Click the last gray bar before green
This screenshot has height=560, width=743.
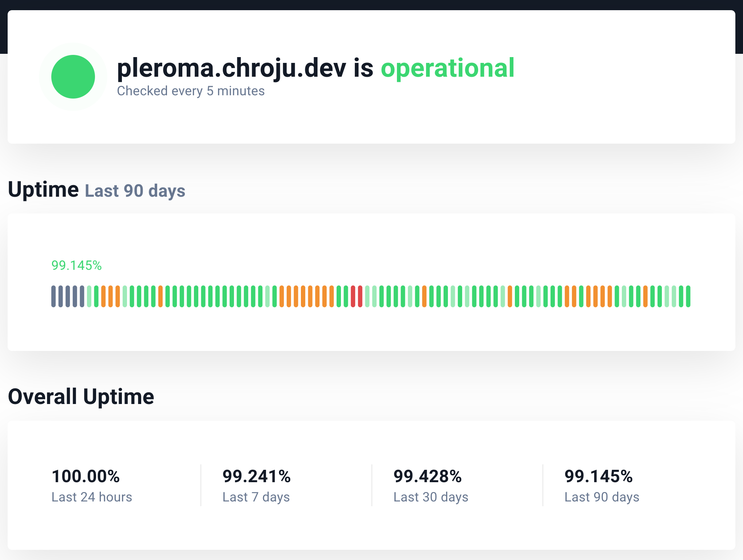pyautogui.click(x=82, y=296)
